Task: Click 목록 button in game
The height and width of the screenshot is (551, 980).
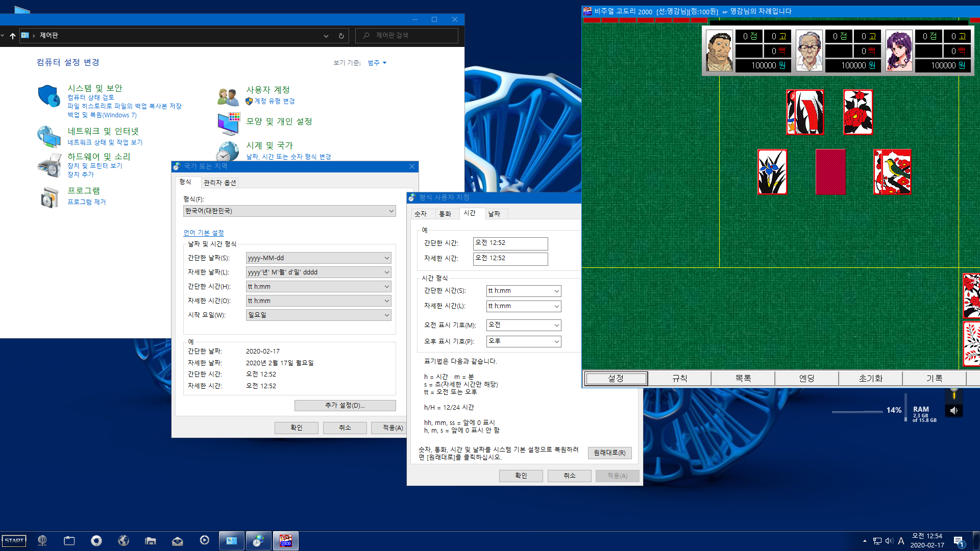Action: click(x=743, y=379)
